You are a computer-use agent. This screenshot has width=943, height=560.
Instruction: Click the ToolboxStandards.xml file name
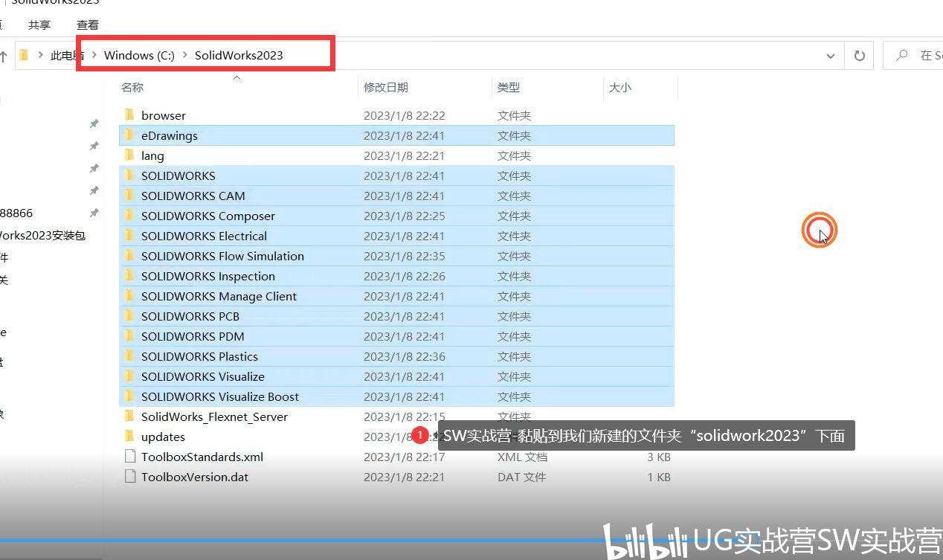[202, 457]
